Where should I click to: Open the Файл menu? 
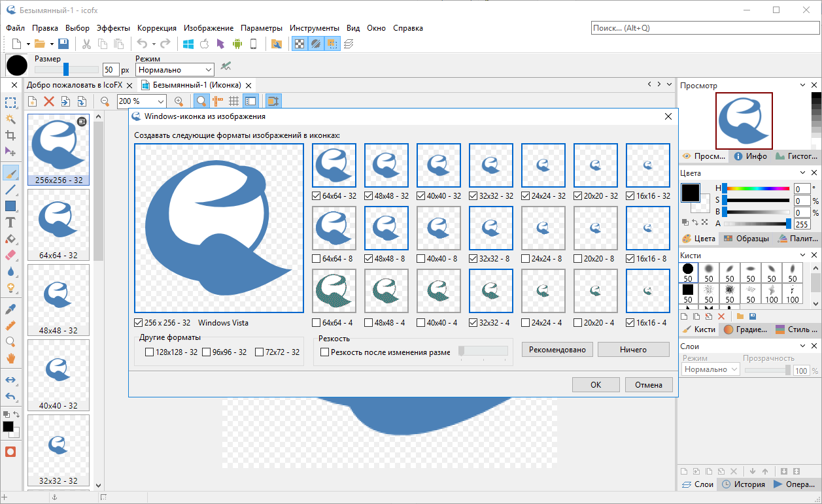(x=15, y=28)
